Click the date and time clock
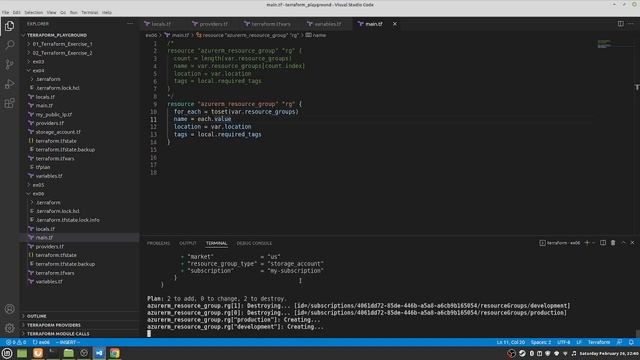Screen dimensions: 640x360 click(x=609, y=353)
